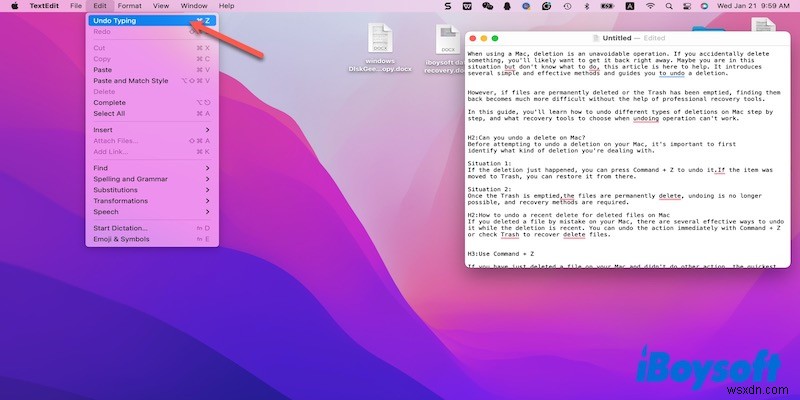
Task: Open Control Center in menu bar
Action: click(687, 6)
